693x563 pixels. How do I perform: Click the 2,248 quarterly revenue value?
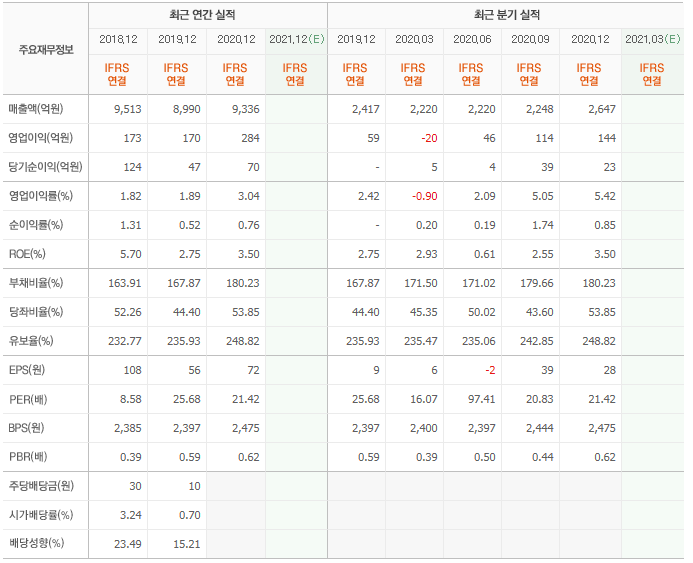point(540,109)
